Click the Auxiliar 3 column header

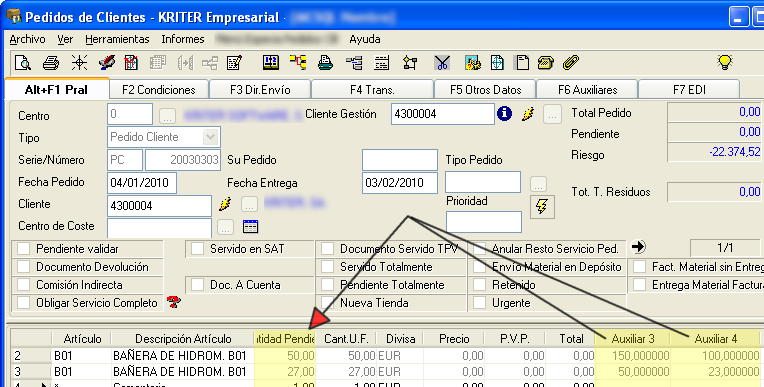pos(632,339)
